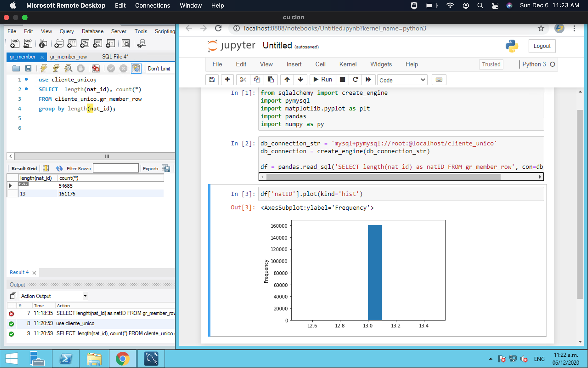
Task: Open the Jupyter command palette
Action: coord(439,80)
